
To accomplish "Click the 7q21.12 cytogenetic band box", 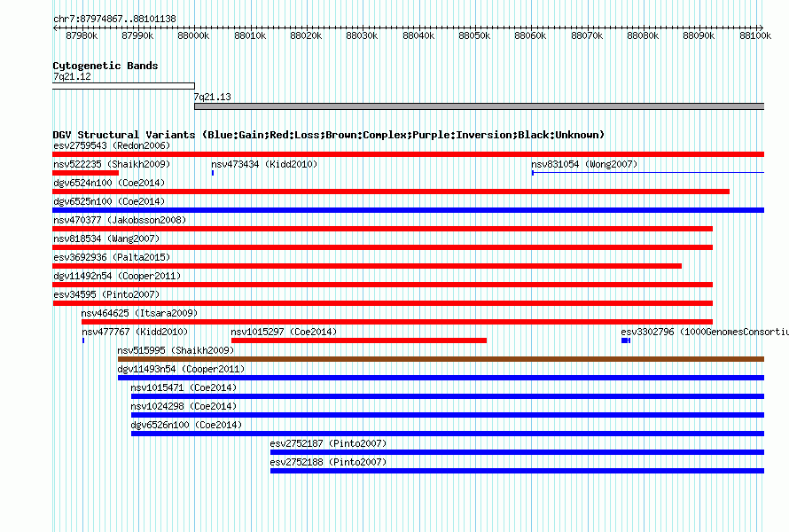I will [x=123, y=86].
